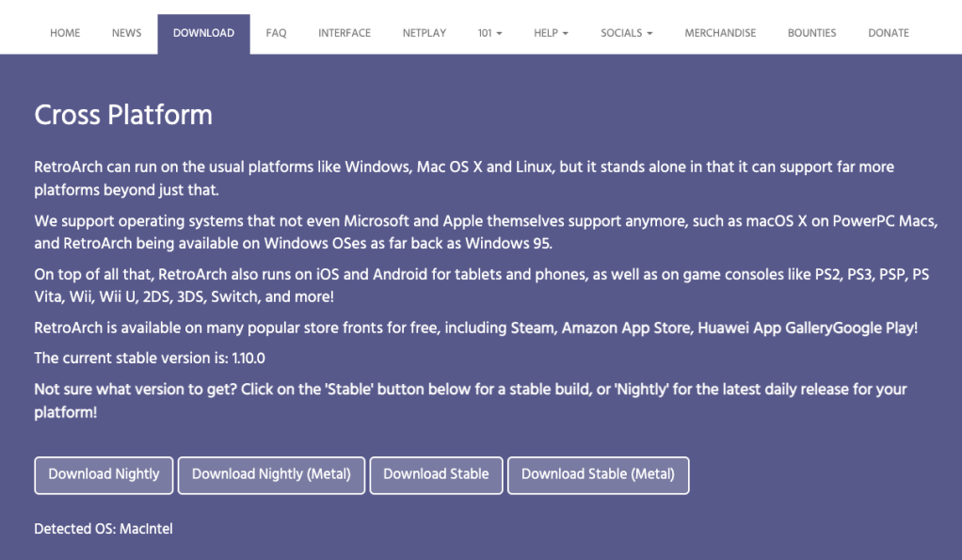Visit the FAQ page
The height and width of the screenshot is (560, 962).
pos(276,33)
